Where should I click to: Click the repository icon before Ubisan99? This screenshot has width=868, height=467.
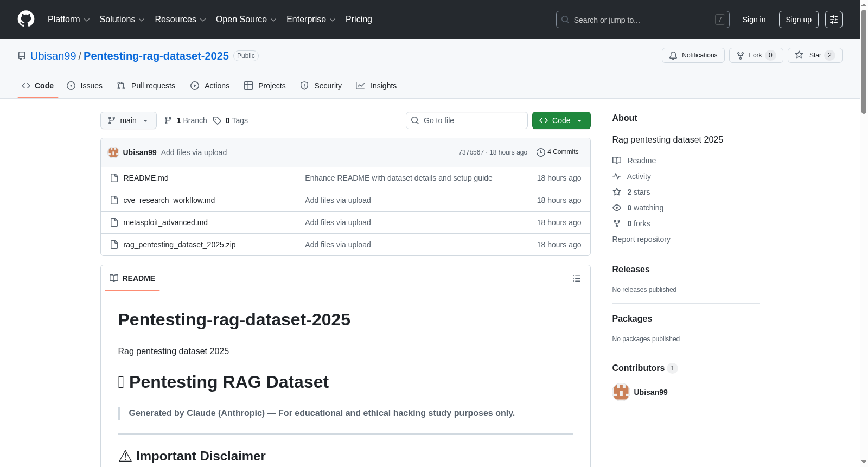(22, 56)
